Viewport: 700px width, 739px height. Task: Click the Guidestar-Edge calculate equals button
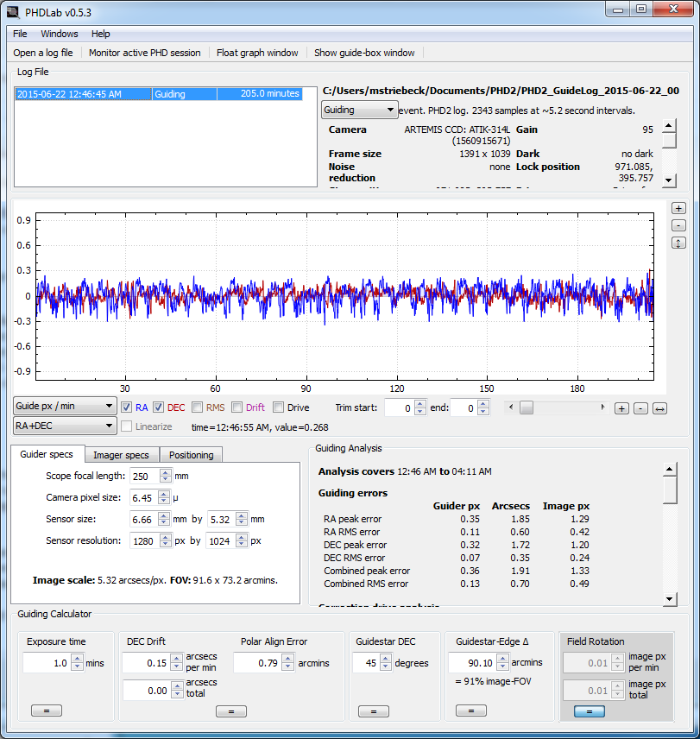(x=471, y=711)
